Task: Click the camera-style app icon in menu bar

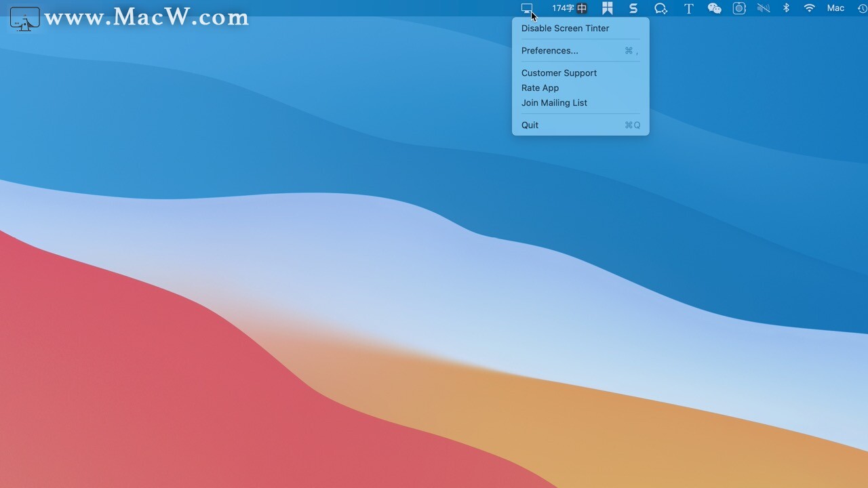Action: pyautogui.click(x=739, y=8)
